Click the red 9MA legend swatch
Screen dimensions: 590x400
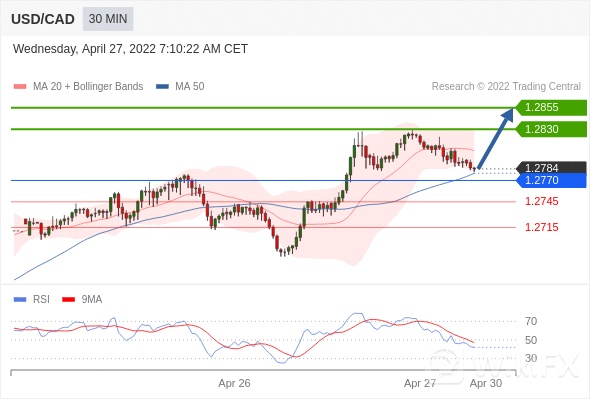click(x=68, y=300)
